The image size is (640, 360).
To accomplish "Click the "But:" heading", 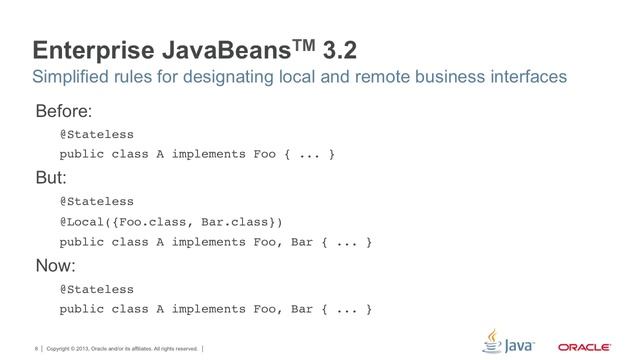I will point(51,178).
